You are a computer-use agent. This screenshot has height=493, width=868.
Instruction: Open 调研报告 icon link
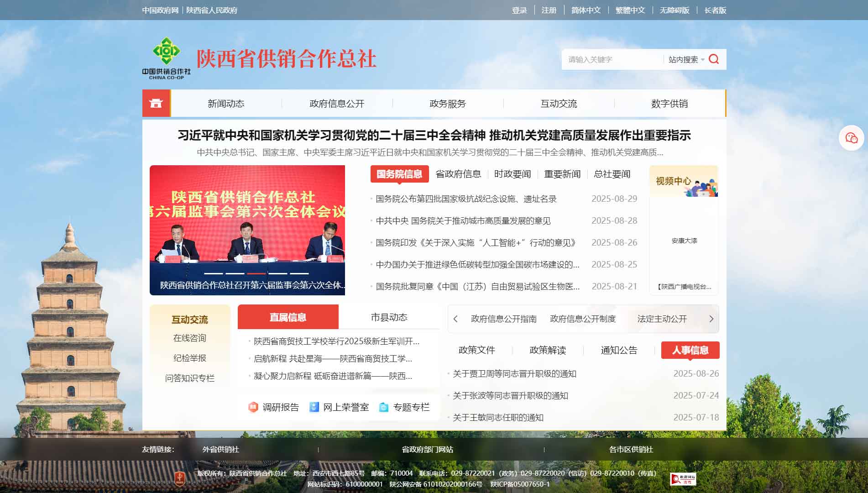pos(274,407)
